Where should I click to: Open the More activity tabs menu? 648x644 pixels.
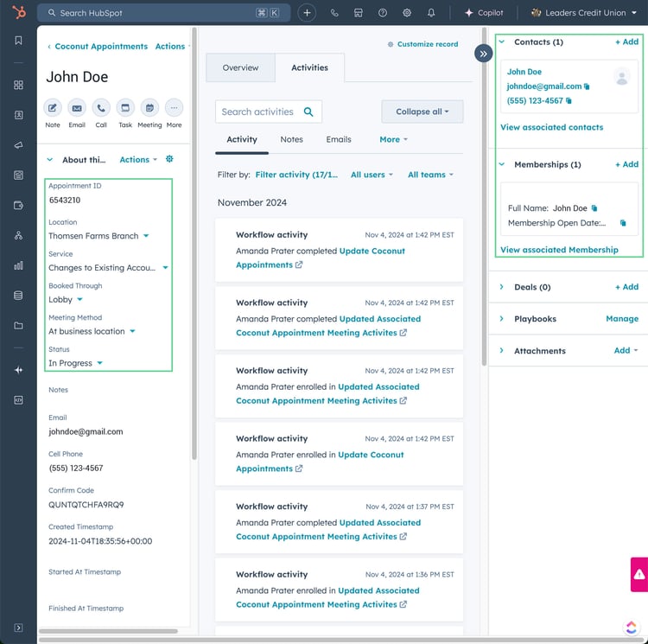[393, 140]
